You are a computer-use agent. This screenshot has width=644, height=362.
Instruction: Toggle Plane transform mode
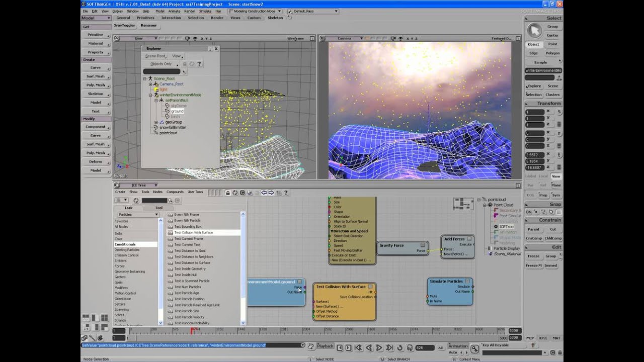(555, 185)
